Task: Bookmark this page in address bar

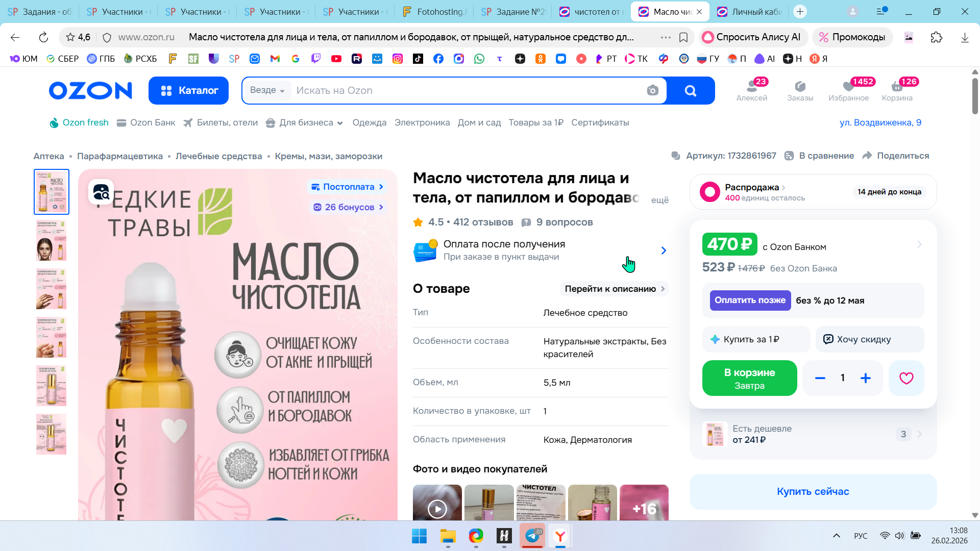Action: click(x=683, y=37)
